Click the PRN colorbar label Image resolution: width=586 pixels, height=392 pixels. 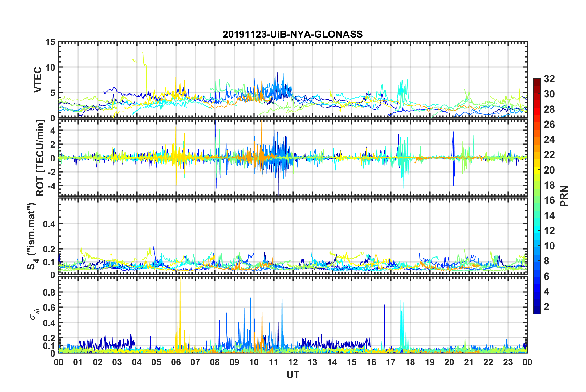[x=564, y=196]
